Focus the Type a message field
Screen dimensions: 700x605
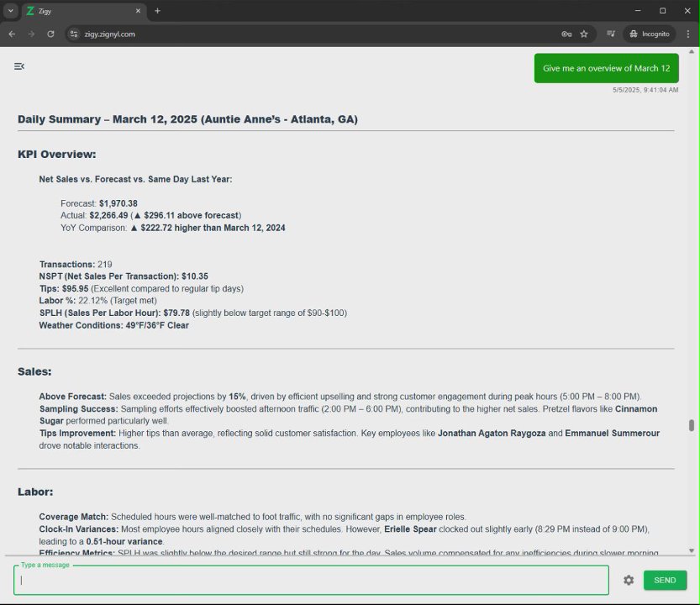coord(311,580)
